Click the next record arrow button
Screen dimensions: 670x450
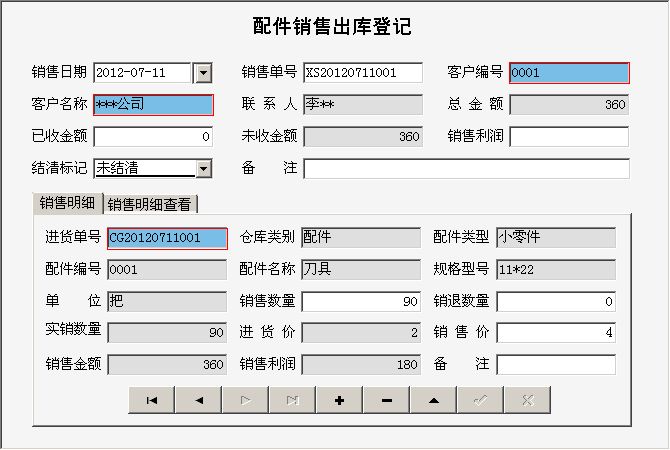[246, 400]
